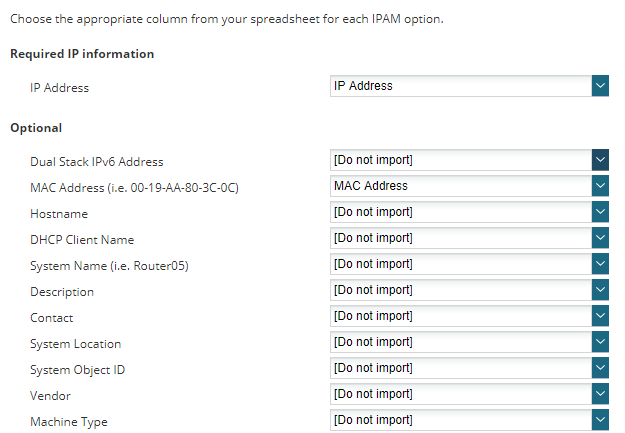Click the Contact "[Do not import]" field
This screenshot has width=625, height=433.
click(x=460, y=316)
